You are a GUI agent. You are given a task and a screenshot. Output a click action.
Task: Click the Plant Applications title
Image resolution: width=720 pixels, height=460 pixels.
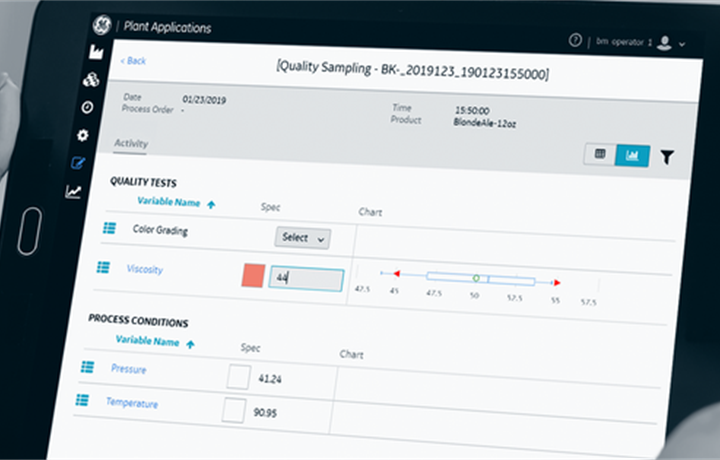[x=168, y=28]
